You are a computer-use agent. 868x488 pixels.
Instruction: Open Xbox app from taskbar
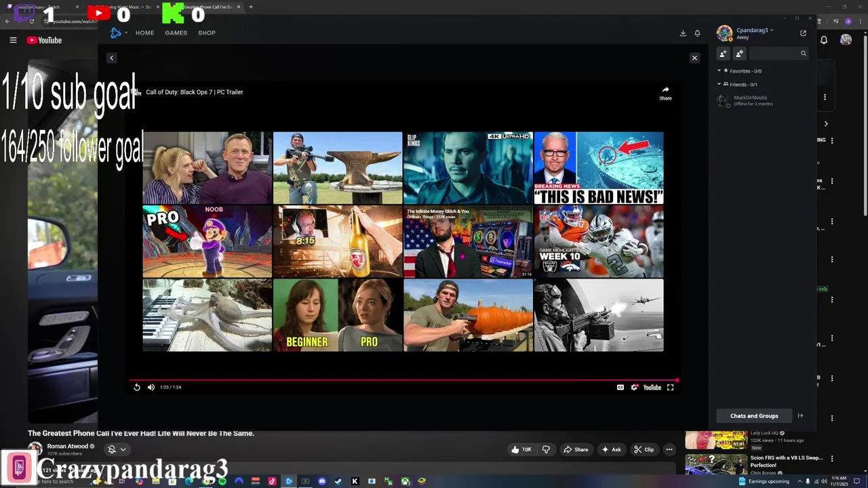405,481
